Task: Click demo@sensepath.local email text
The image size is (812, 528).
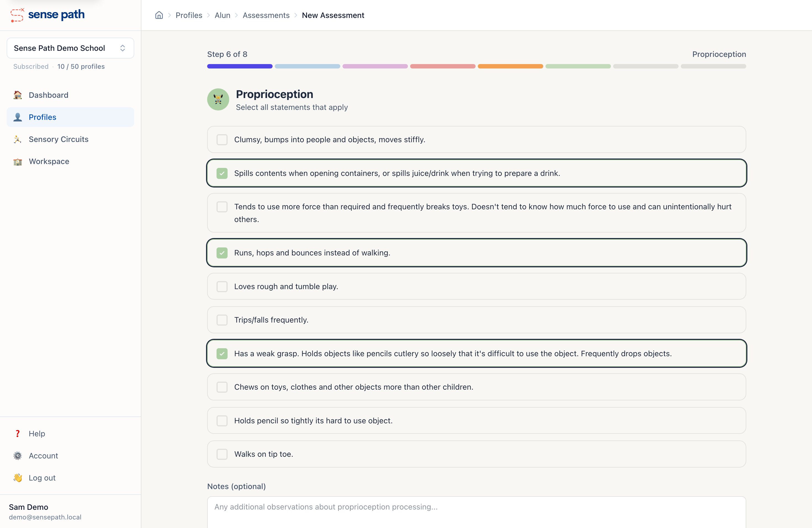Action: click(45, 517)
